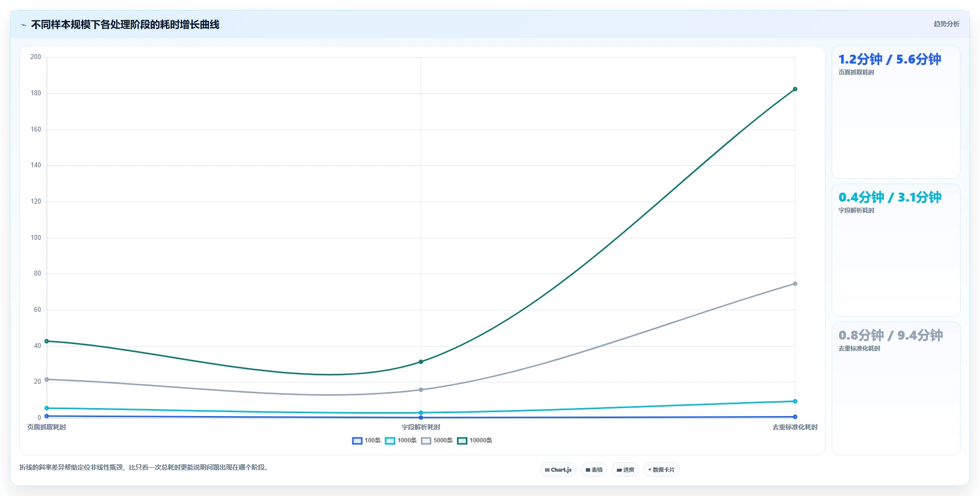Click the 页面抓取耗时 x-axis label
The width and height of the screenshot is (980, 496).
[47, 427]
